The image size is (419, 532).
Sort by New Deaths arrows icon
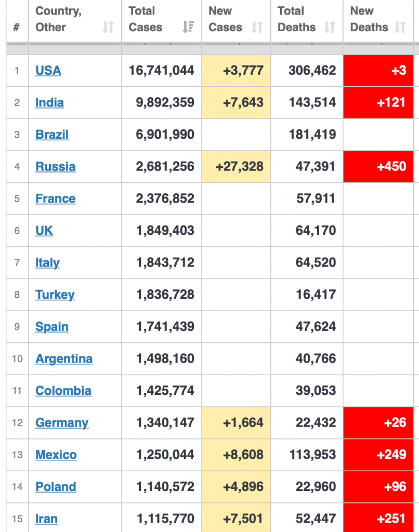pyautogui.click(x=400, y=27)
